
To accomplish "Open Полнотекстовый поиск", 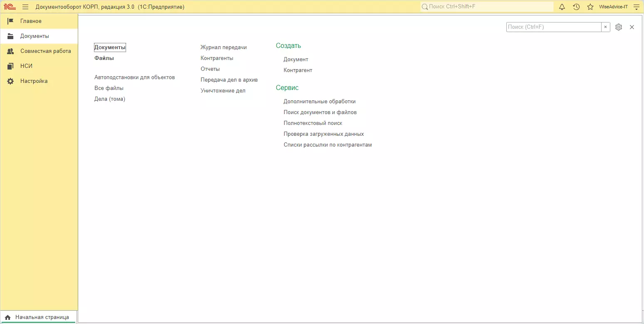I will [x=313, y=123].
